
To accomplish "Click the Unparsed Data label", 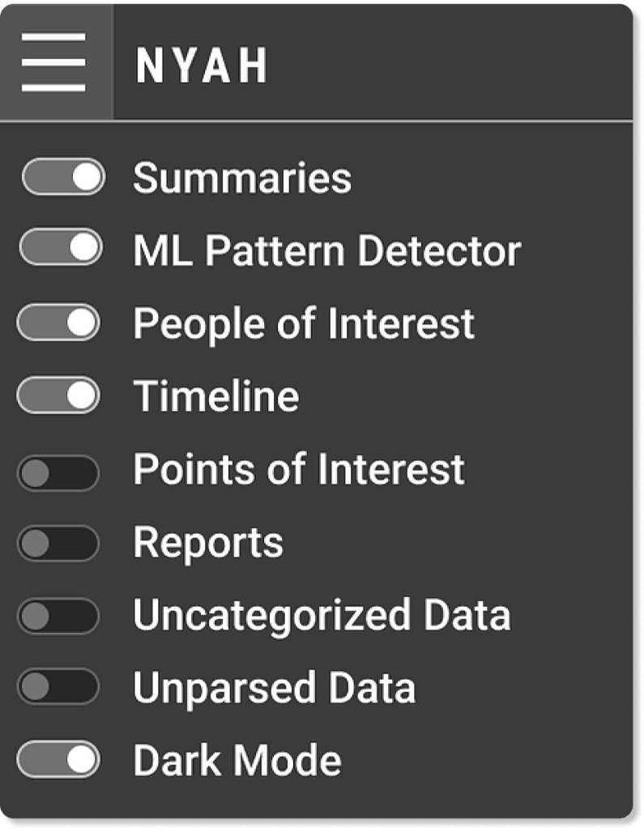I will (x=274, y=688).
